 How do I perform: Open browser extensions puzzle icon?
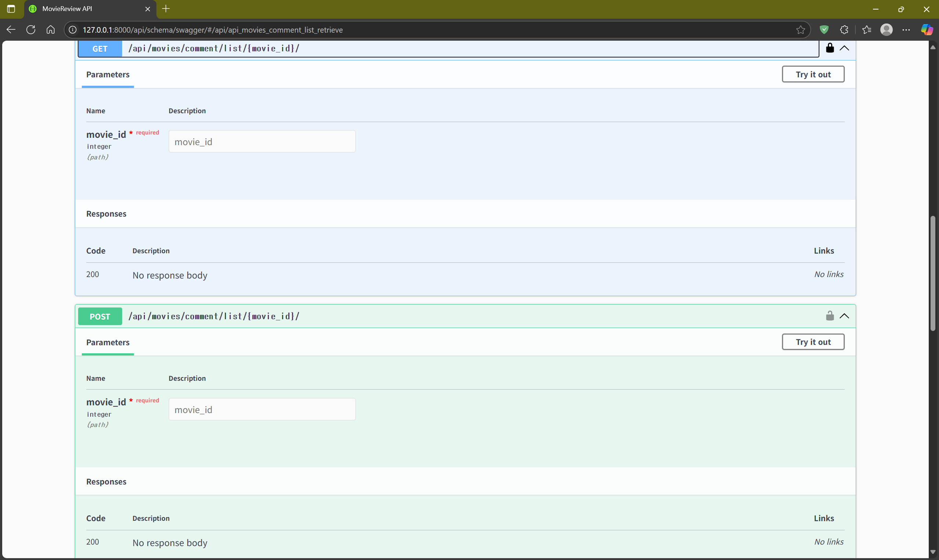click(844, 30)
